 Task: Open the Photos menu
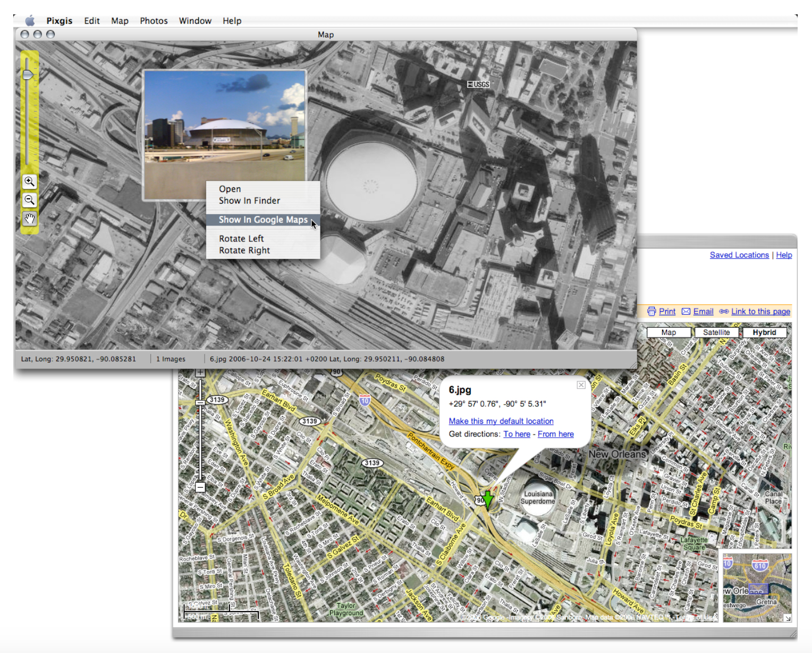[x=154, y=21]
